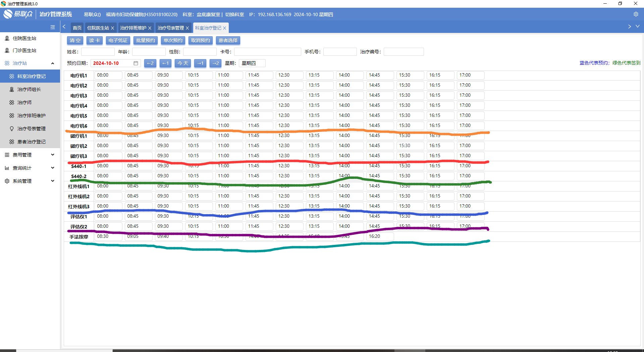Collapse the sidebar with the hamburger icon

[x=53, y=27]
